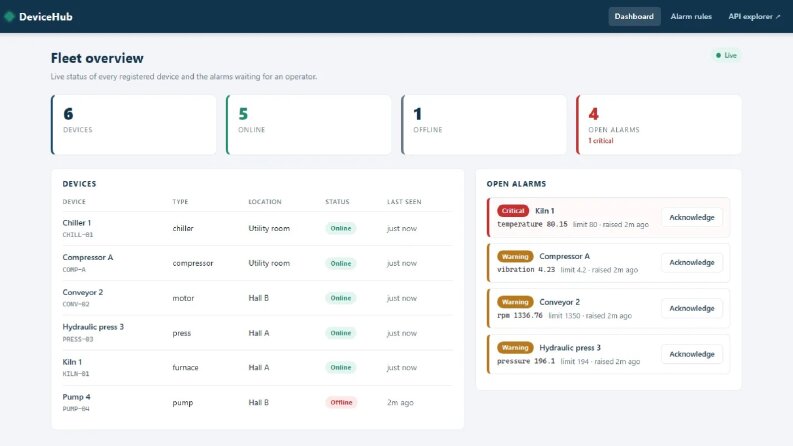Click the LOCATION column header

[x=265, y=202]
